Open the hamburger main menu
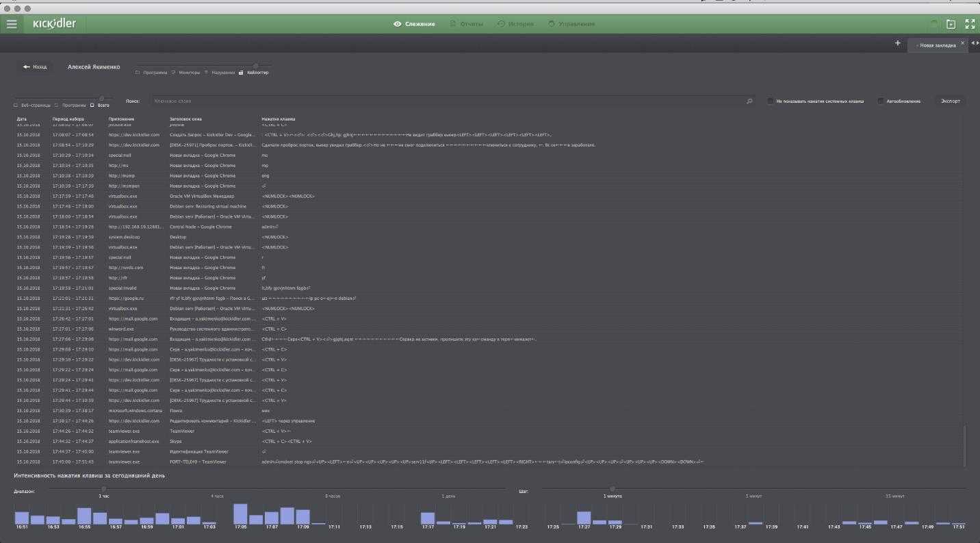This screenshot has width=980, height=543. [12, 24]
